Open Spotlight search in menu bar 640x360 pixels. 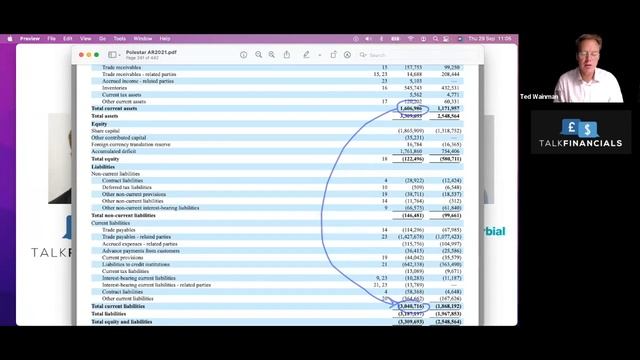tap(436, 39)
